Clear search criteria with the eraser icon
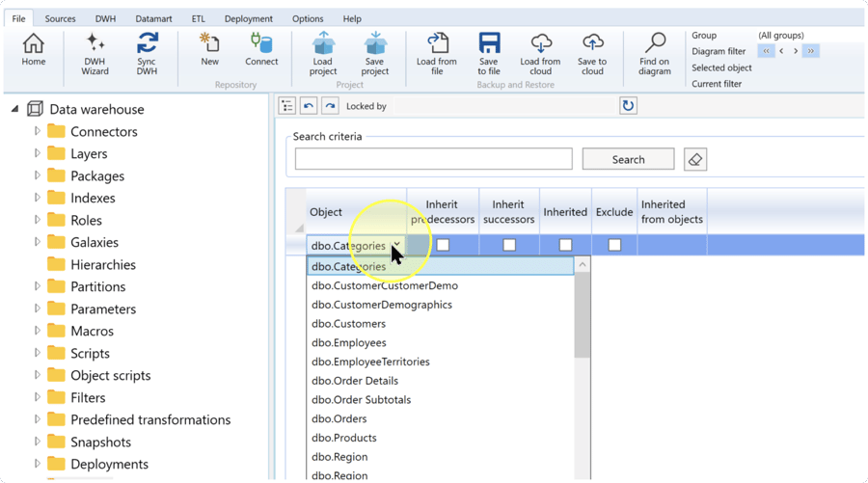The width and height of the screenshot is (868, 483). pos(695,159)
